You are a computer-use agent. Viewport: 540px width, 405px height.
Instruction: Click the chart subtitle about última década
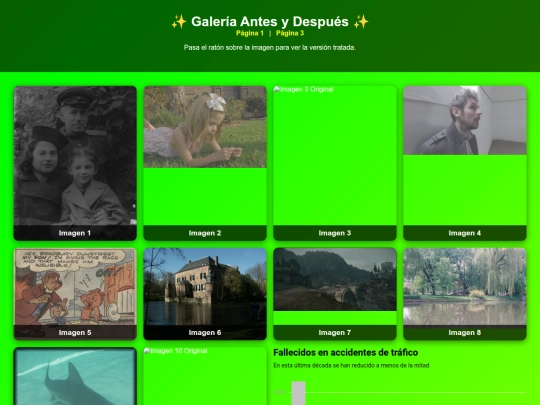[x=351, y=365]
